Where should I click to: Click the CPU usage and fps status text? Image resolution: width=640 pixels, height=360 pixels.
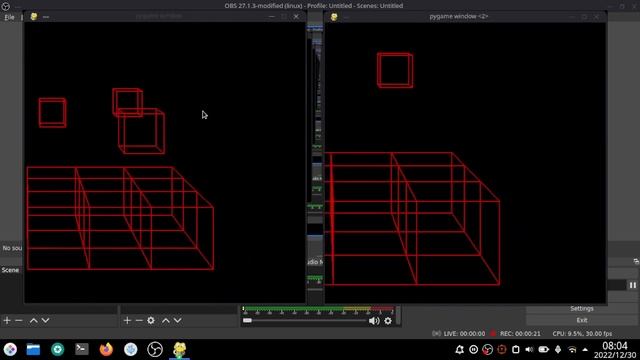(x=582, y=333)
